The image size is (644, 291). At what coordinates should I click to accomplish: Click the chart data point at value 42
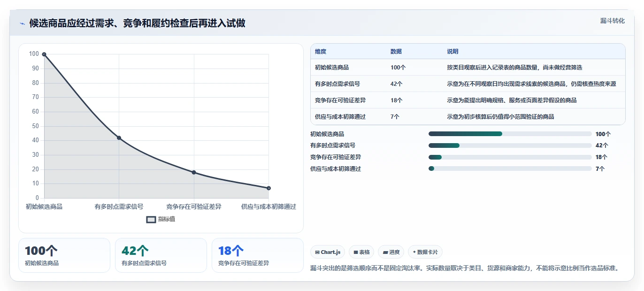(x=119, y=138)
